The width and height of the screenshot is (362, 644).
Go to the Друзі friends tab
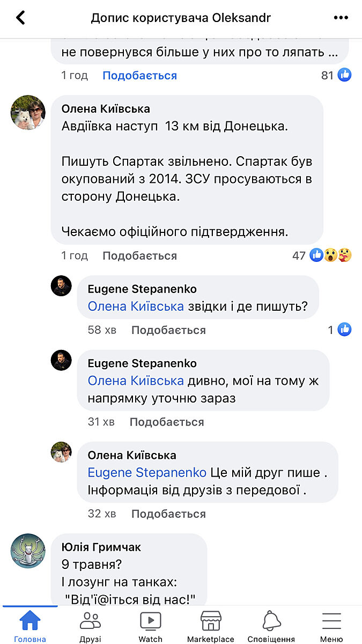[x=90, y=626]
